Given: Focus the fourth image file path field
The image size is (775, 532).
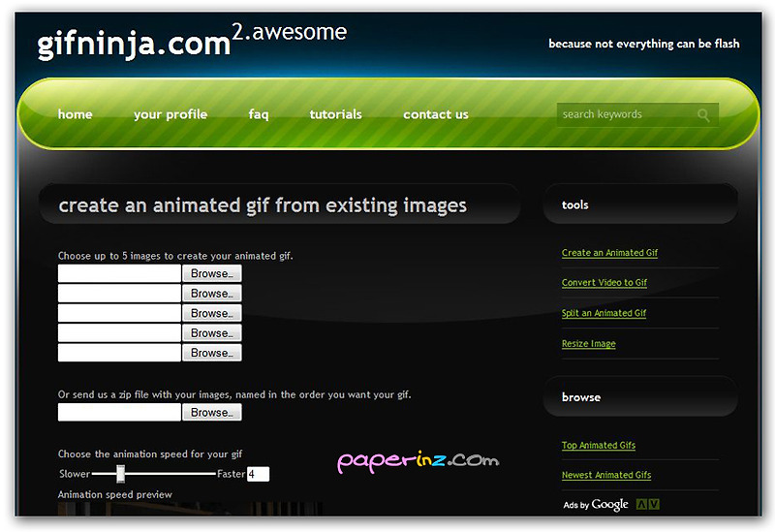Looking at the screenshot, I should point(119,332).
